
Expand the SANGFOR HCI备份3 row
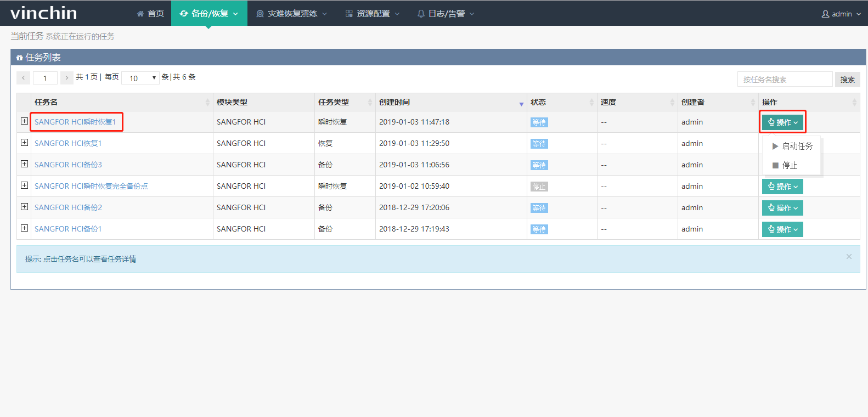[24, 164]
